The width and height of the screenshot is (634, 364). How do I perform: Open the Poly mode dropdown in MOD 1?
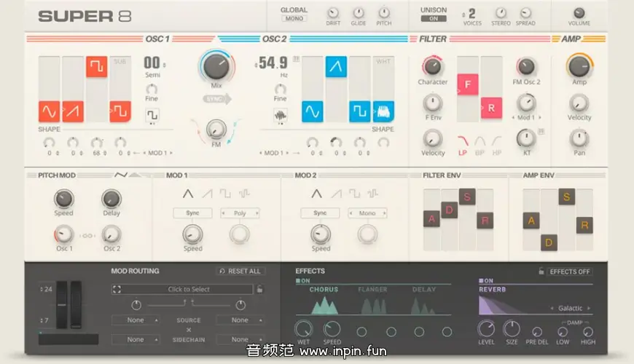(x=240, y=213)
